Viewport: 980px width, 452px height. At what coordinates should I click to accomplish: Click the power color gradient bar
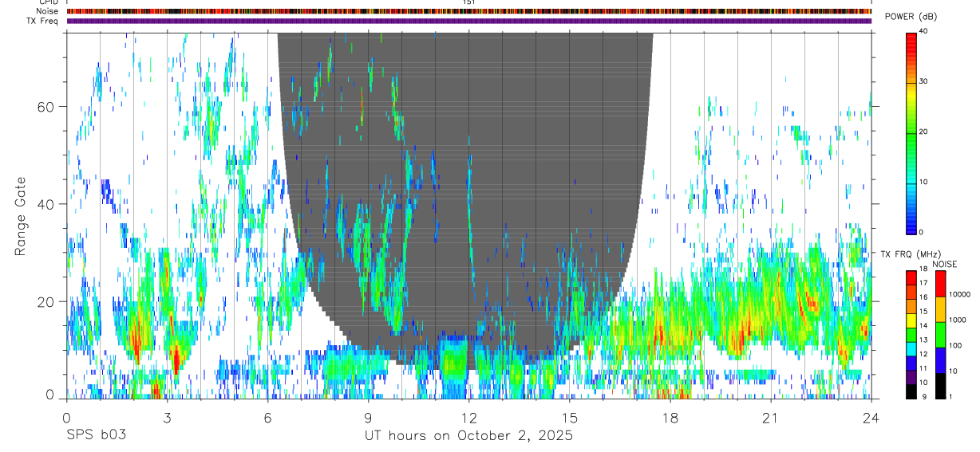911,132
